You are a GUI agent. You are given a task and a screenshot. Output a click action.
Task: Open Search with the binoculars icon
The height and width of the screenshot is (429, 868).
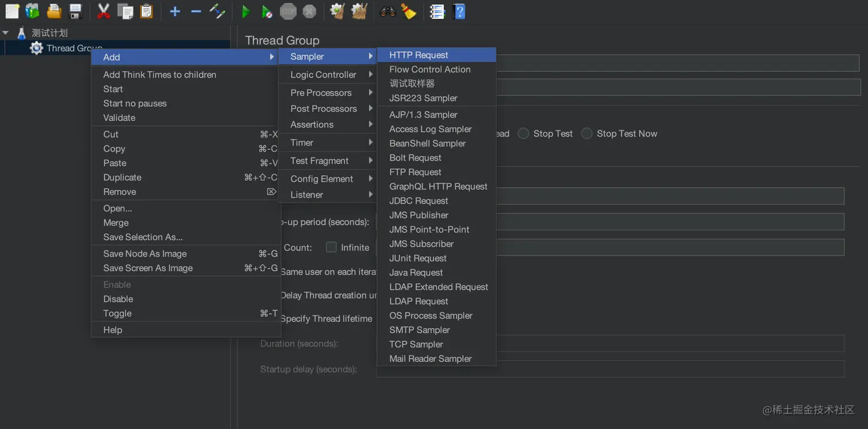[387, 11]
